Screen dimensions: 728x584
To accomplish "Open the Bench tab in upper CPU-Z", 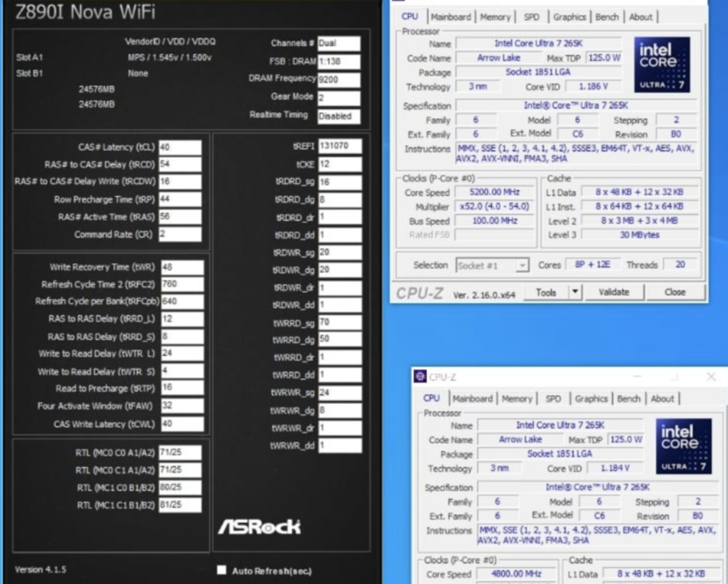I will (607, 18).
